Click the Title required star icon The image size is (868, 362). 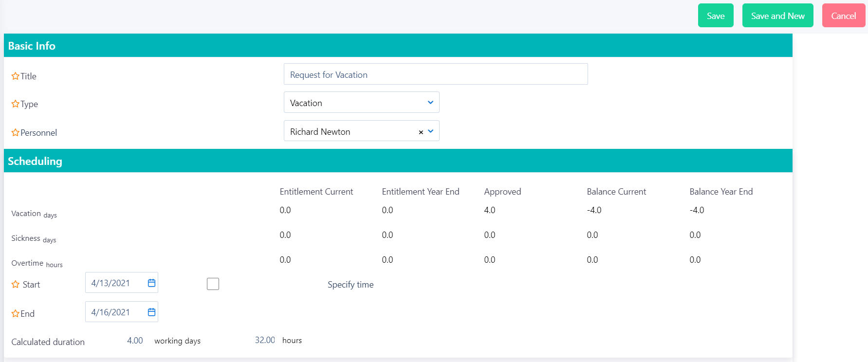pos(16,76)
